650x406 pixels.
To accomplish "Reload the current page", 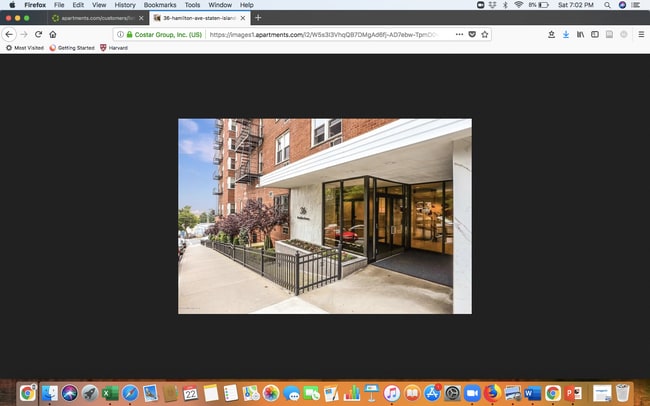I will (x=38, y=34).
